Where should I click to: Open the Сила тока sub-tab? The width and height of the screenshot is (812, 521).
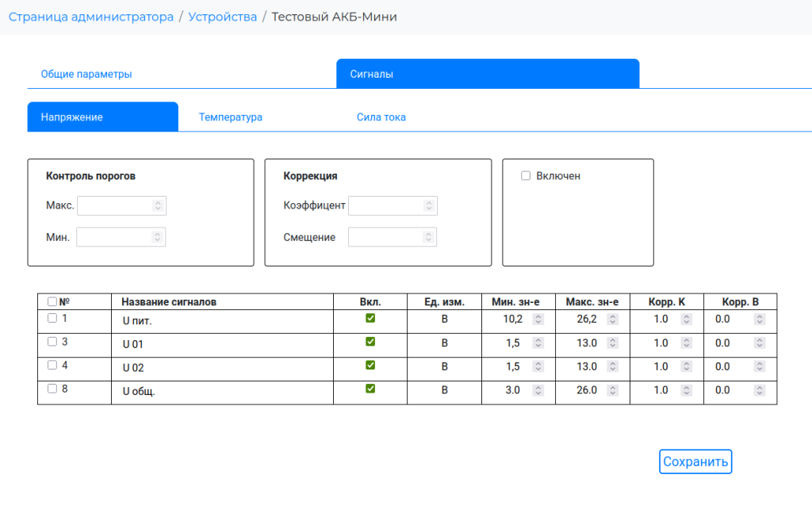click(x=381, y=117)
